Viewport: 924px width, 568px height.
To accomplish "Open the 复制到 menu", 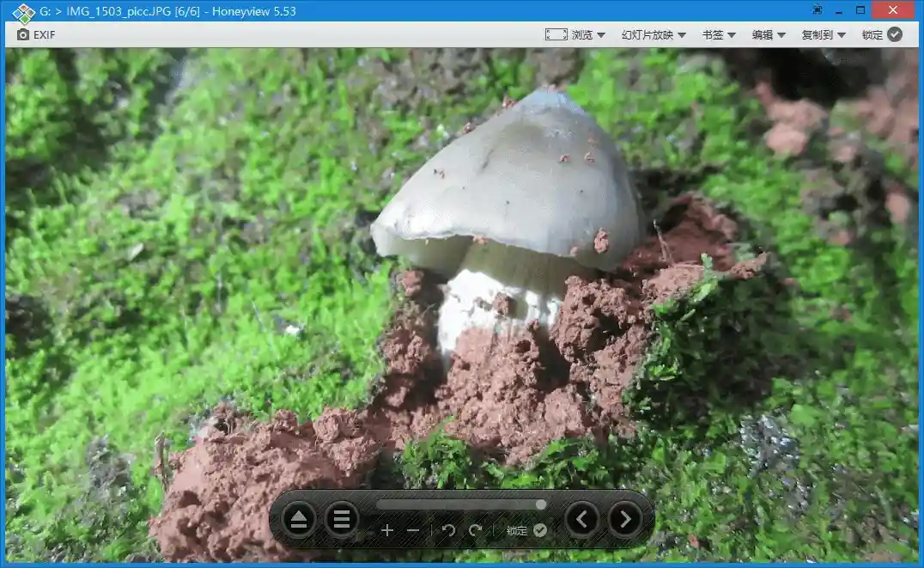I will coord(824,34).
